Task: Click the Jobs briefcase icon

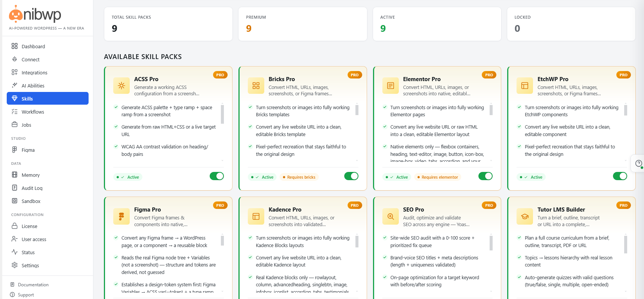Action: point(15,124)
